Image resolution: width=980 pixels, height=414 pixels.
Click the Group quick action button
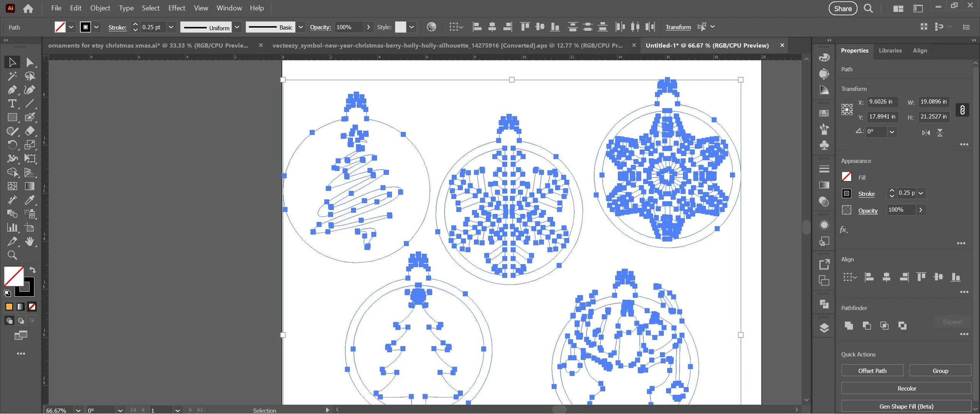(940, 371)
